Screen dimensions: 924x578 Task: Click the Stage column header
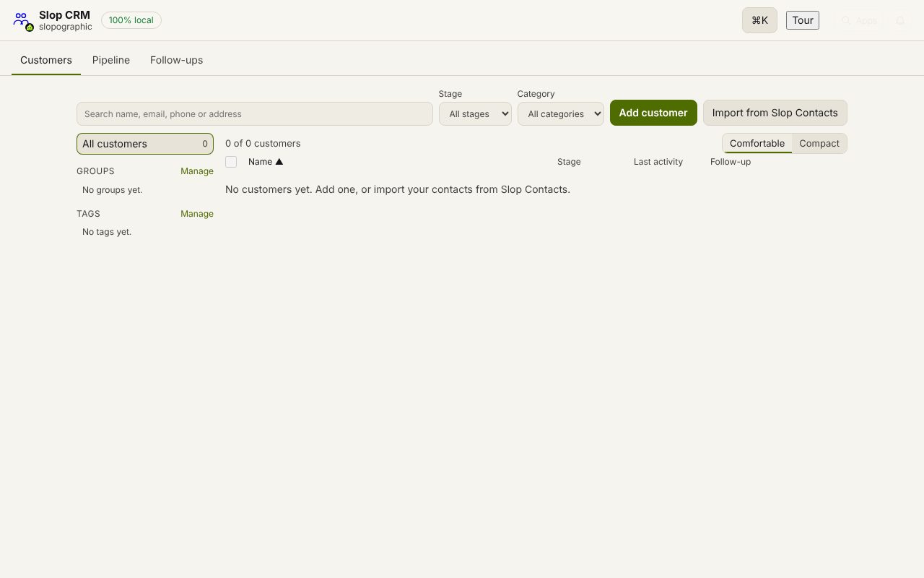pos(569,162)
